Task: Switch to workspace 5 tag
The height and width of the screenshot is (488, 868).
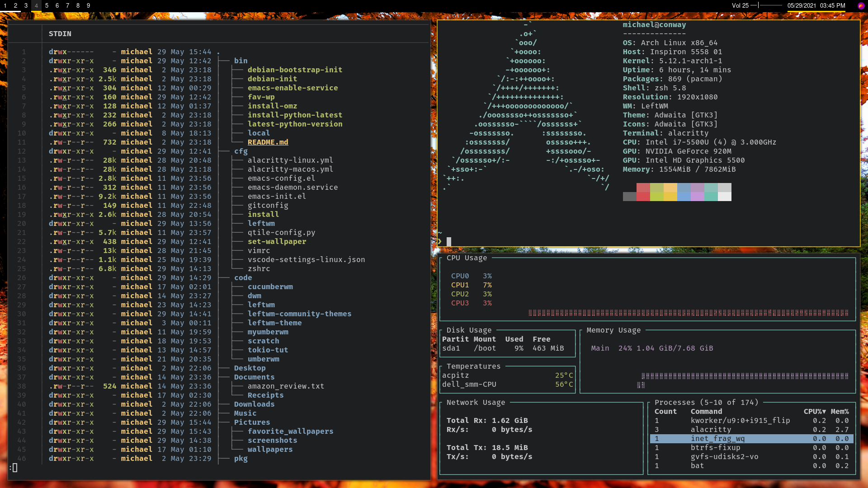Action: pos(47,5)
